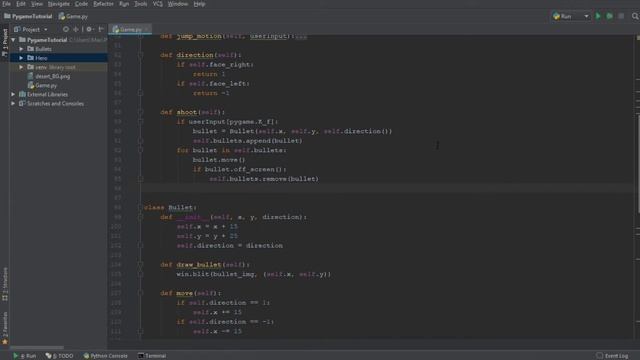Expand the venv library root folder
Image resolution: width=640 pixels, height=360 pixels.
tap(21, 67)
